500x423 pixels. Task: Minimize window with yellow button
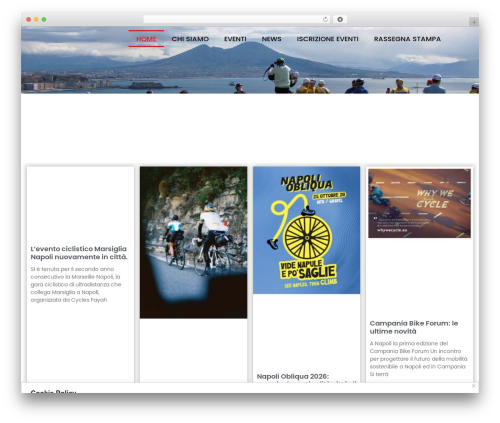click(x=36, y=20)
